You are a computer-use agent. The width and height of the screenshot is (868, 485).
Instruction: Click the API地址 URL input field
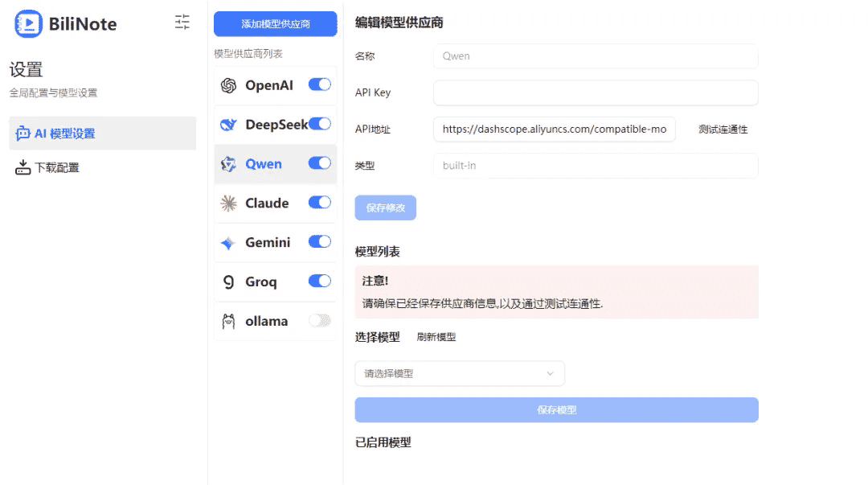(554, 129)
